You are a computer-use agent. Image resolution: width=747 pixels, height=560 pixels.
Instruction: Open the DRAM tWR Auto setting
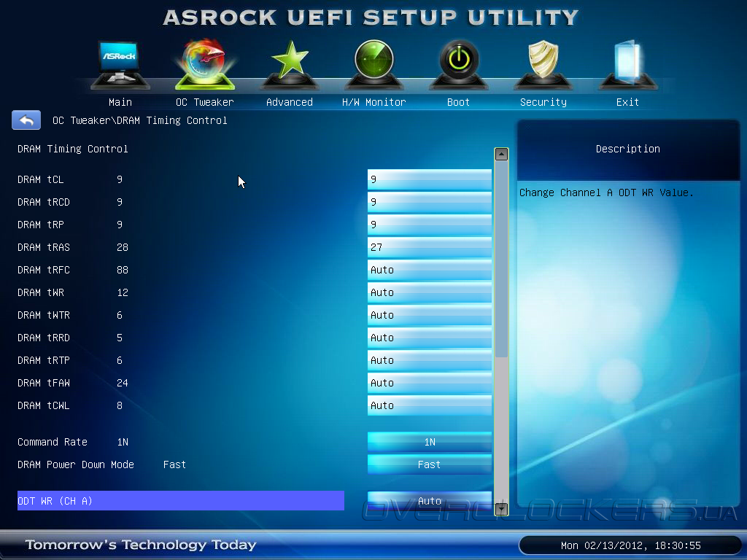[430, 292]
